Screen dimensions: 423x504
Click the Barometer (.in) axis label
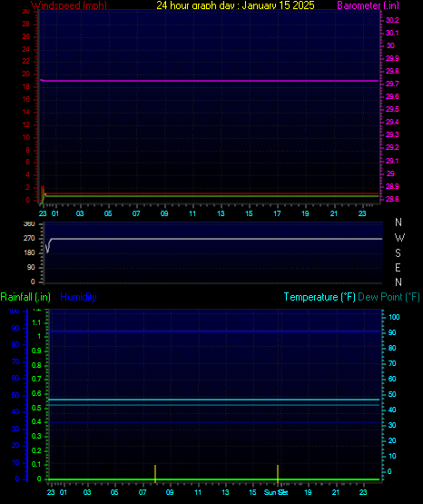pyautogui.click(x=368, y=5)
